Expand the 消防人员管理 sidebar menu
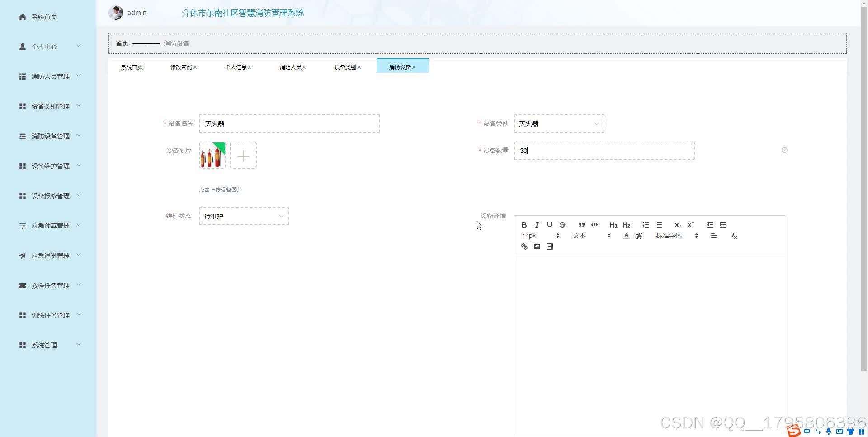868x437 pixels. coord(50,76)
